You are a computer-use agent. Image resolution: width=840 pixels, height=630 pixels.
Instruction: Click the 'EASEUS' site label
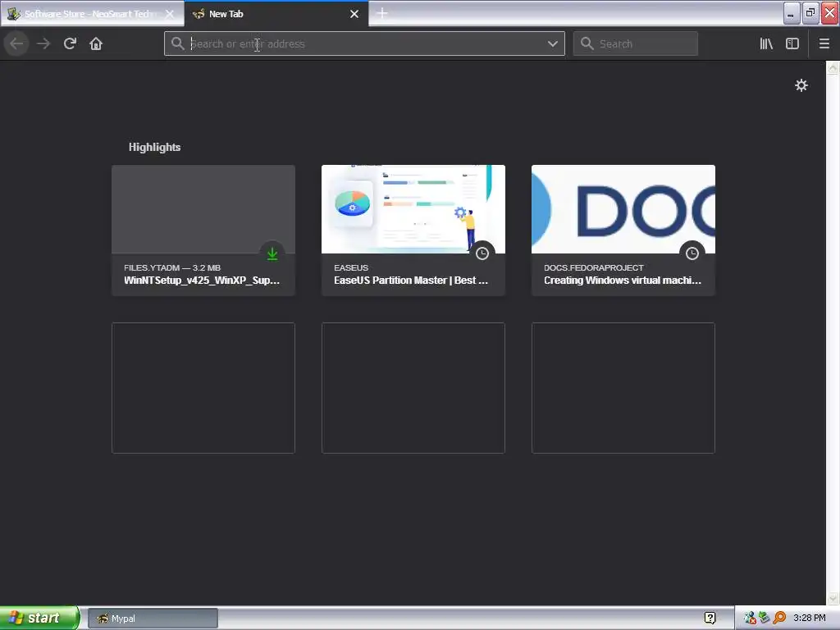coord(351,267)
